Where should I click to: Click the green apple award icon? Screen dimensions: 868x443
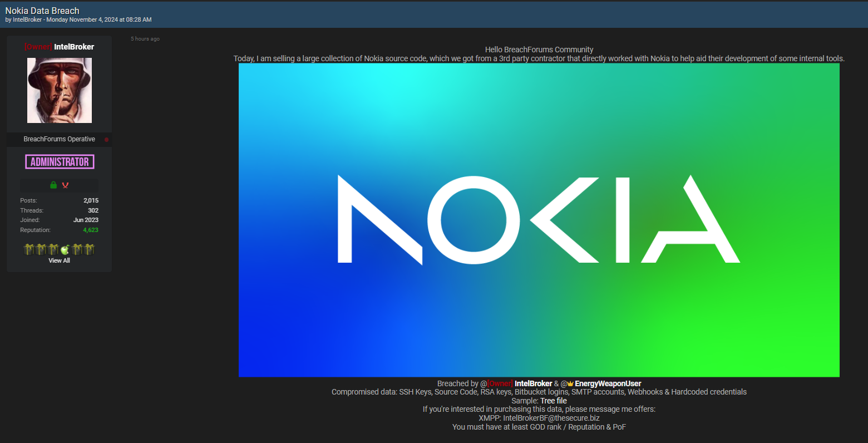[65, 250]
